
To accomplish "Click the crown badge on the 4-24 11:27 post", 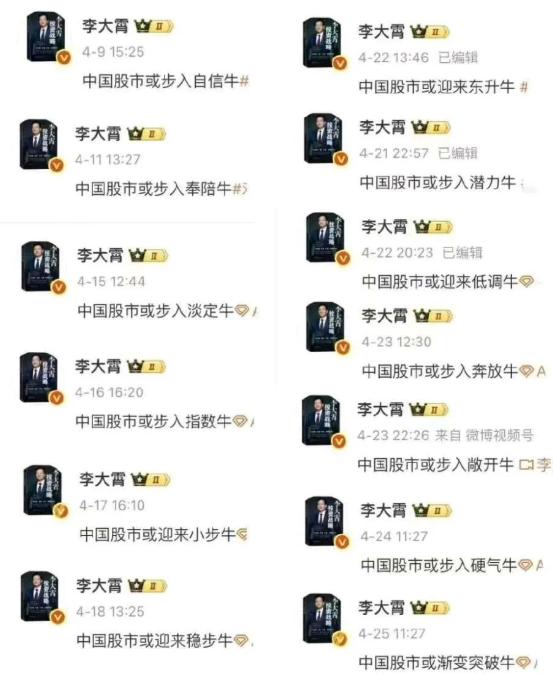I will click(x=431, y=511).
